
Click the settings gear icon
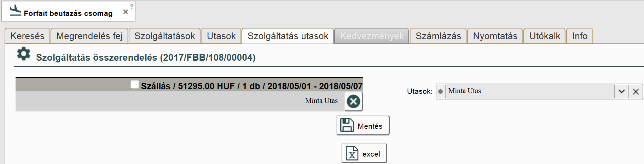24,54
